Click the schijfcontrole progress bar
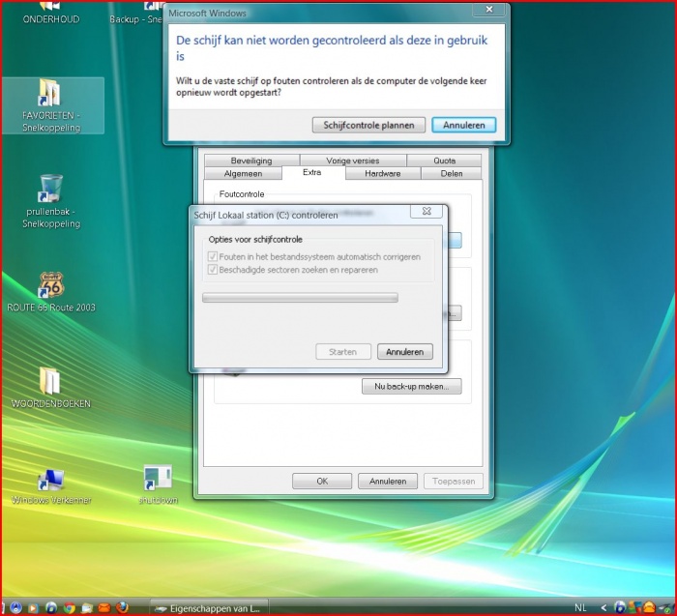 click(x=300, y=298)
